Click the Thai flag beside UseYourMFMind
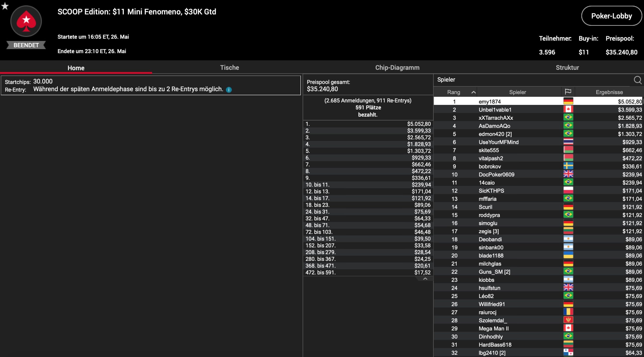Screen dimensions: 644x357 click(x=568, y=142)
